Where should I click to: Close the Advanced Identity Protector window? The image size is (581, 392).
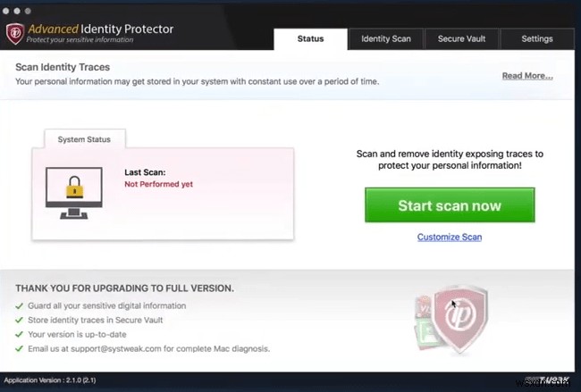pyautogui.click(x=7, y=13)
